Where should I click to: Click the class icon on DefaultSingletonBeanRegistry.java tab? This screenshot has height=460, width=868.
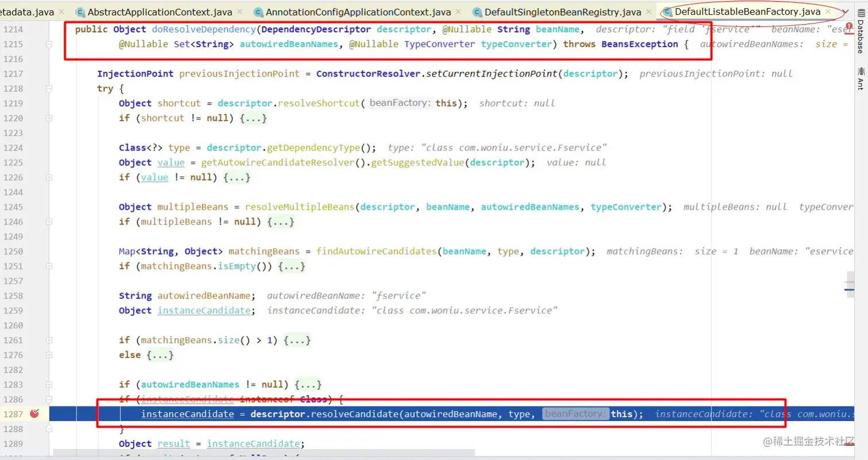click(476, 12)
